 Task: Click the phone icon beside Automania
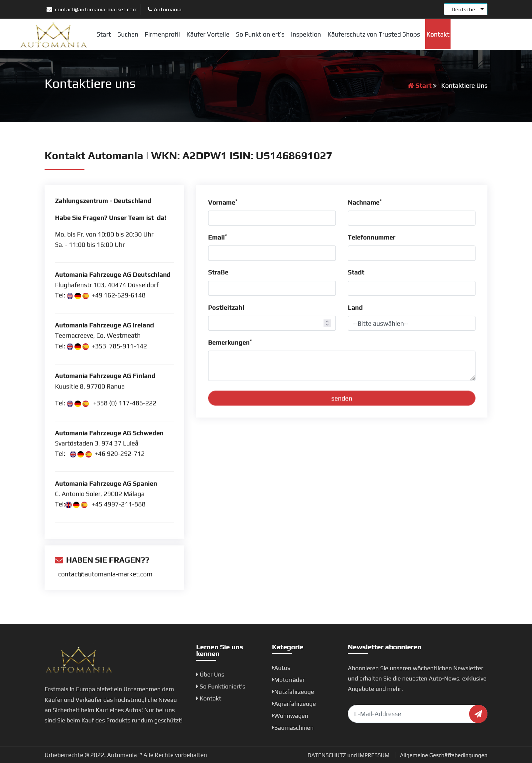(x=150, y=9)
